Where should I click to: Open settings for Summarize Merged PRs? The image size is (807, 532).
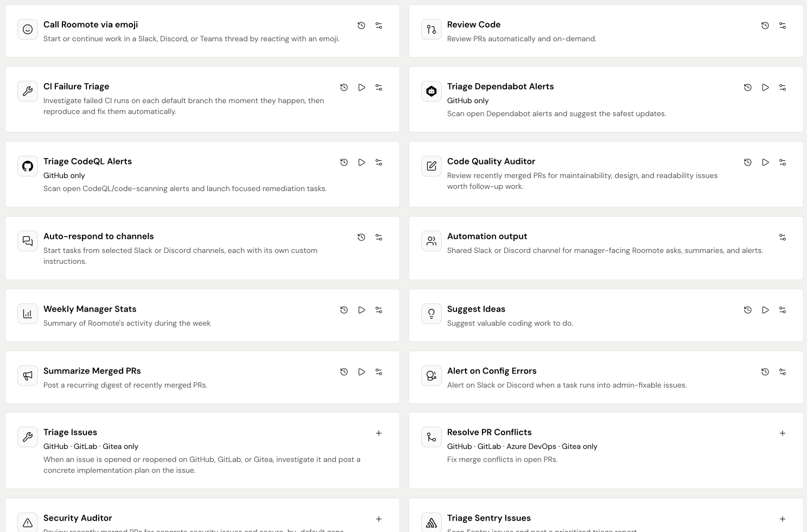tap(379, 372)
